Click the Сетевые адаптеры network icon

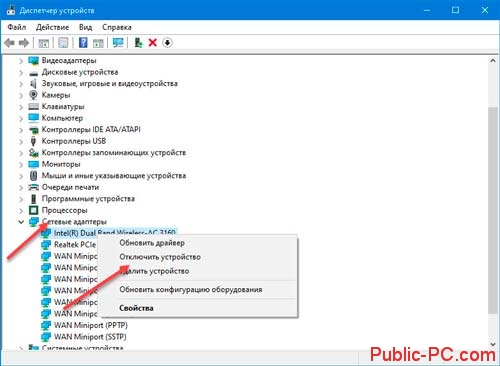[34, 222]
